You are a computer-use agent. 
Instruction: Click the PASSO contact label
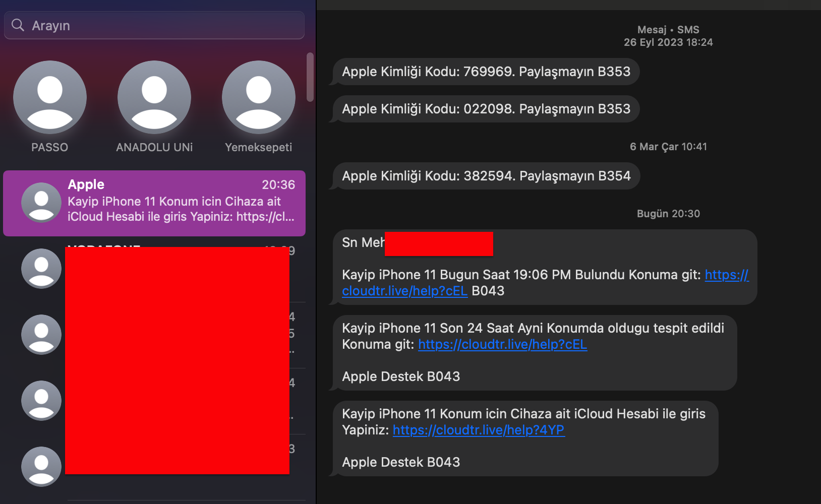(x=50, y=147)
